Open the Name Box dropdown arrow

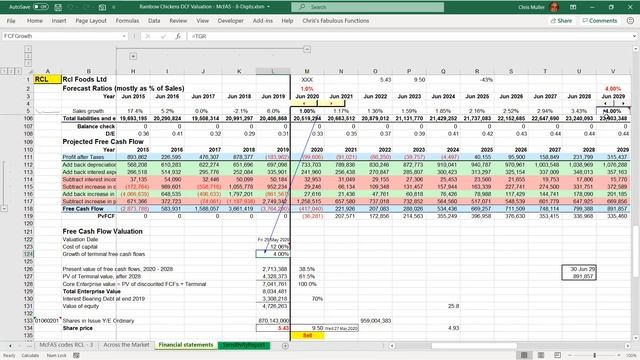[x=124, y=36]
